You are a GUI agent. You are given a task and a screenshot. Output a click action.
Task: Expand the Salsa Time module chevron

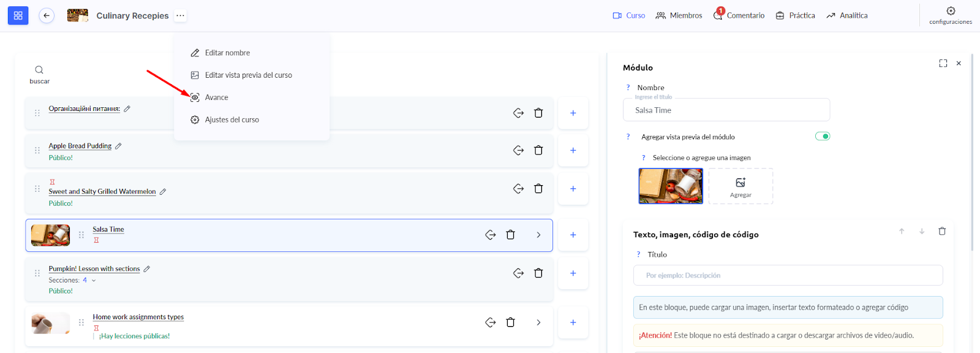538,235
